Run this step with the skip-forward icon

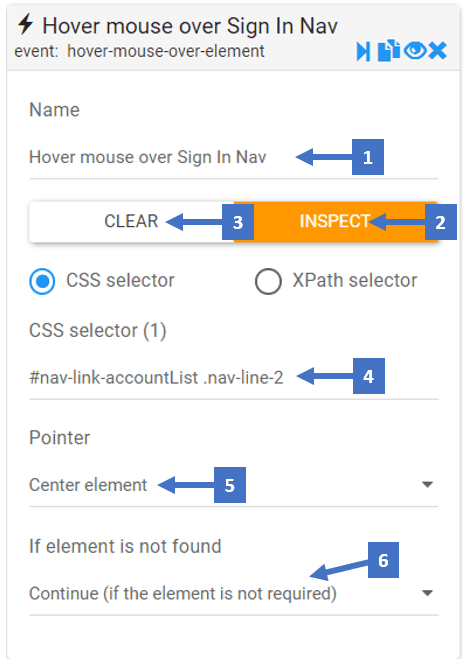point(363,52)
